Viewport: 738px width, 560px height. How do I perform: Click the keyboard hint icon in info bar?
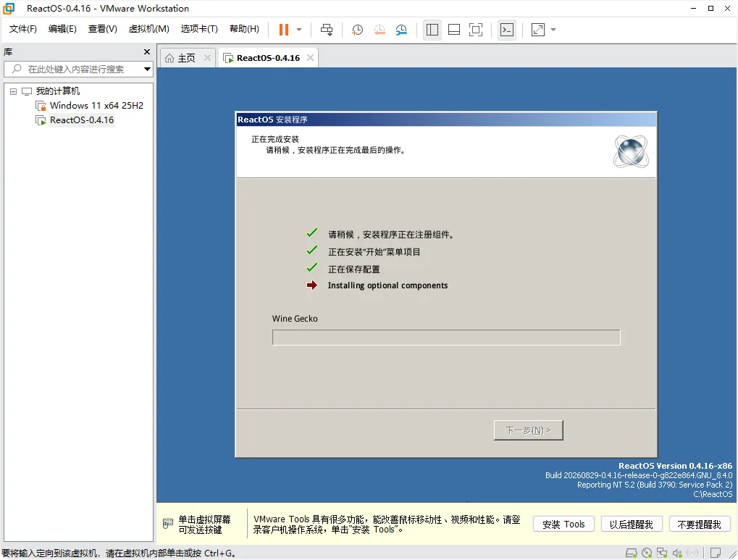[x=168, y=523]
